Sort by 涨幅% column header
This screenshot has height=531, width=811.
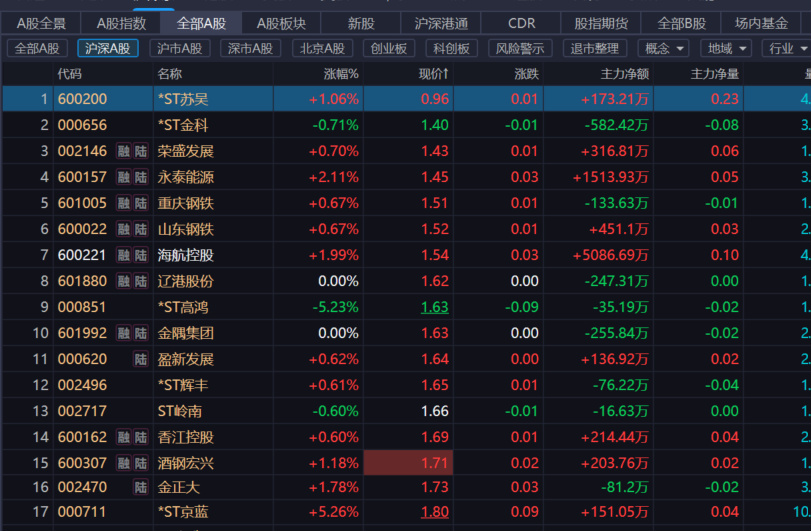[x=341, y=74]
